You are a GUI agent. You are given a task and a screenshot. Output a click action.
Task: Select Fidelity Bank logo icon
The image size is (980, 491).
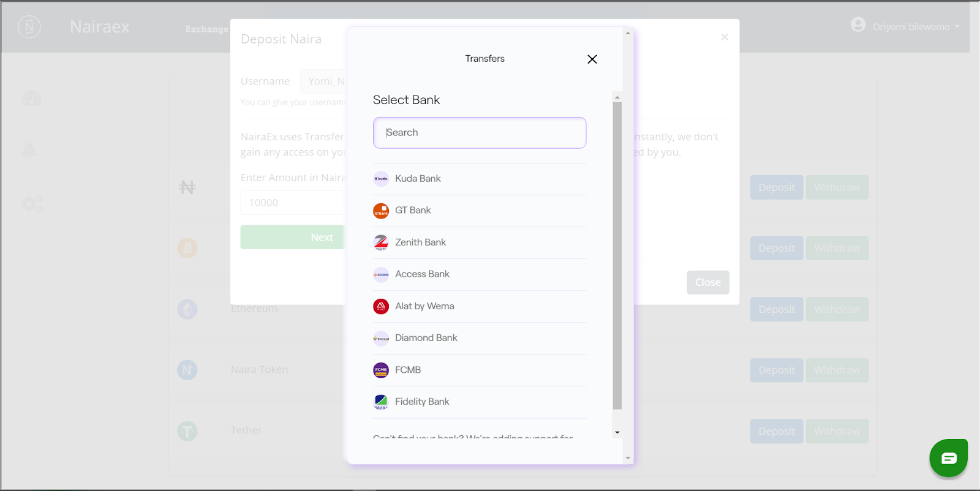click(381, 402)
